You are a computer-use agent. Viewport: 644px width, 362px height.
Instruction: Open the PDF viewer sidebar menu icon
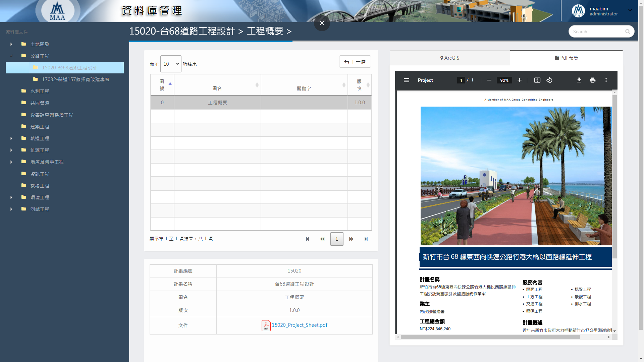click(x=407, y=80)
